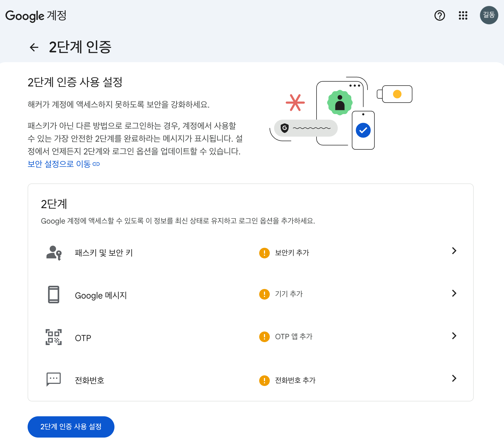Expand the 패스키 및 보안 키 row chevron

[x=454, y=251]
